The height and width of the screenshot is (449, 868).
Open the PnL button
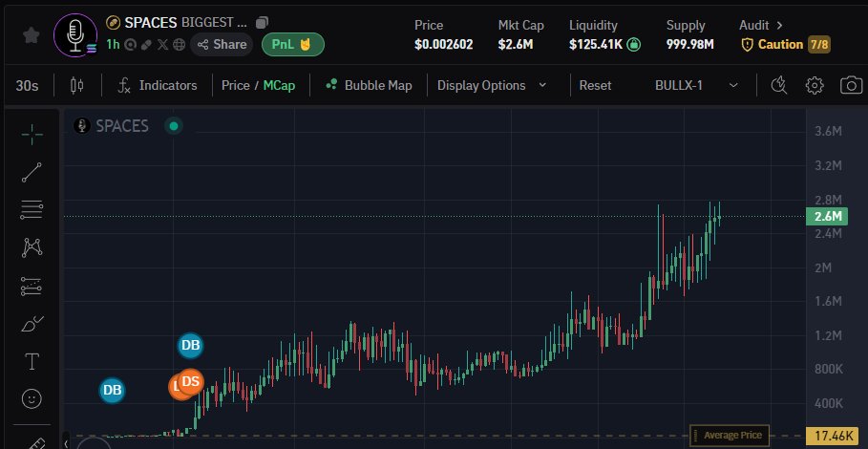[x=293, y=45]
